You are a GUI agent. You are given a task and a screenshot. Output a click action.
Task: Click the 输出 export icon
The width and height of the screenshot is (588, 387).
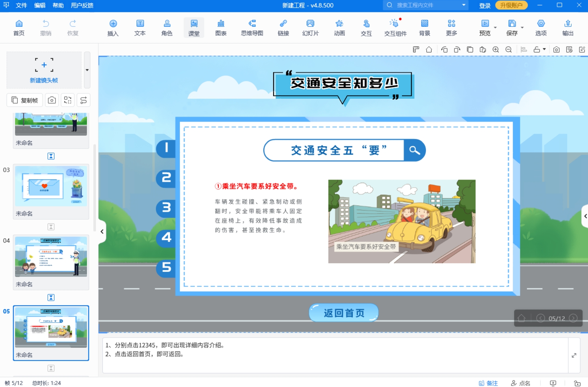click(x=568, y=27)
